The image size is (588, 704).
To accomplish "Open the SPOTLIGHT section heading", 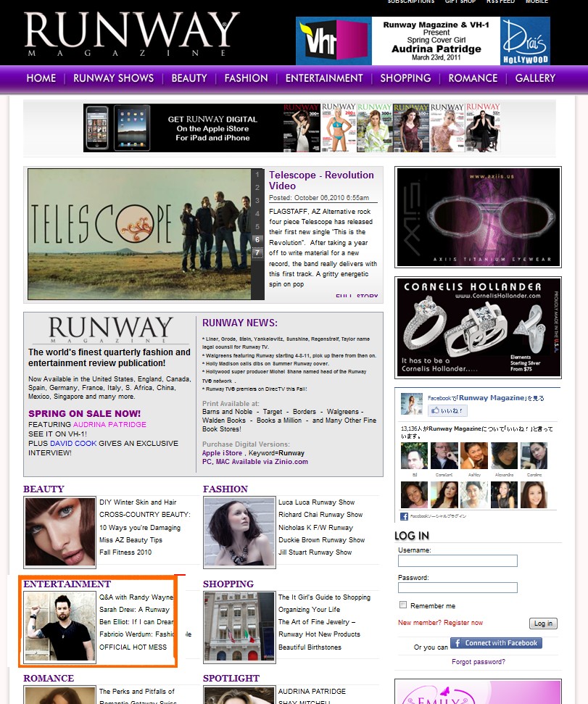I will 231,679.
